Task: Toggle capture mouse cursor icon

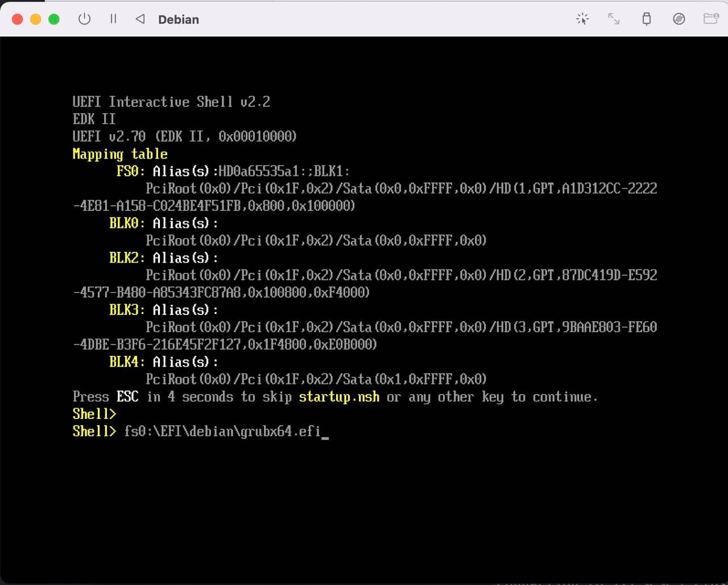Action: click(x=582, y=19)
